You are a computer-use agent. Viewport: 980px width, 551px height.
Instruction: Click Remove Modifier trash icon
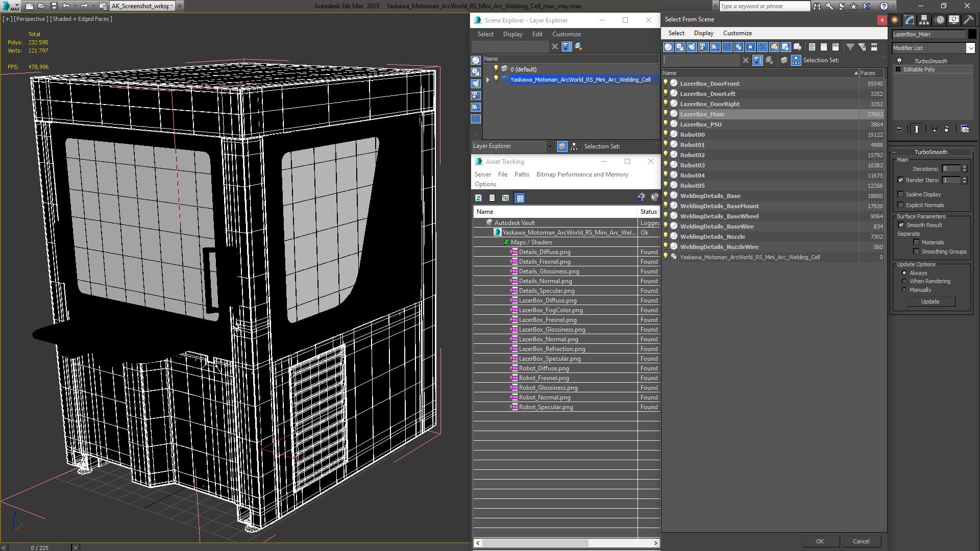[x=946, y=129]
